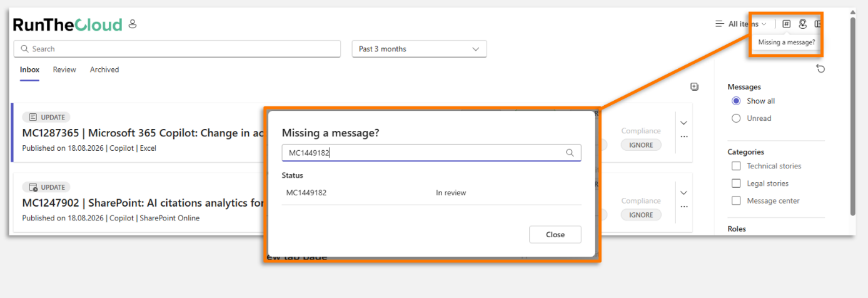The width and height of the screenshot is (868, 298).
Task: Check the Technical stories category
Action: tap(736, 166)
